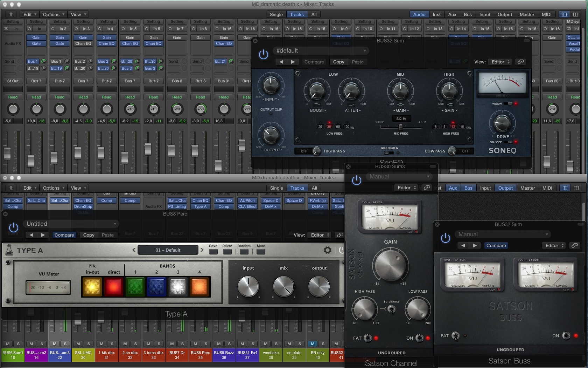This screenshot has height=368, width=588.
Task: Select wide channel strips icon in bottom mixer
Action: pyautogui.click(x=576, y=188)
